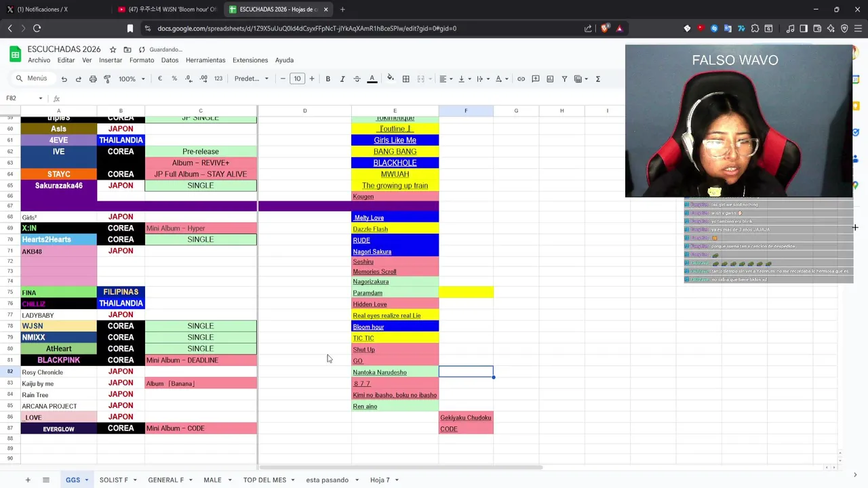Add a new sheet with plus icon
This screenshot has height=488, width=868.
click(28, 480)
